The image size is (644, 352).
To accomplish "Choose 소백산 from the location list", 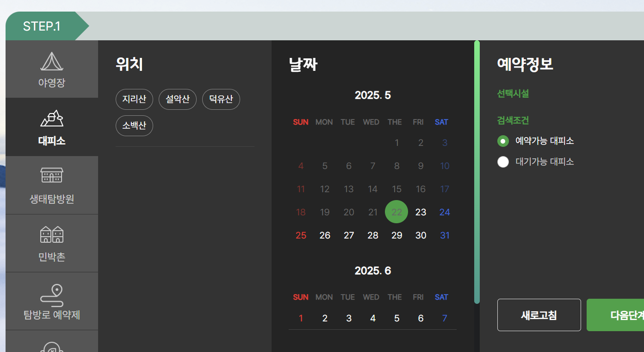I will click(134, 126).
